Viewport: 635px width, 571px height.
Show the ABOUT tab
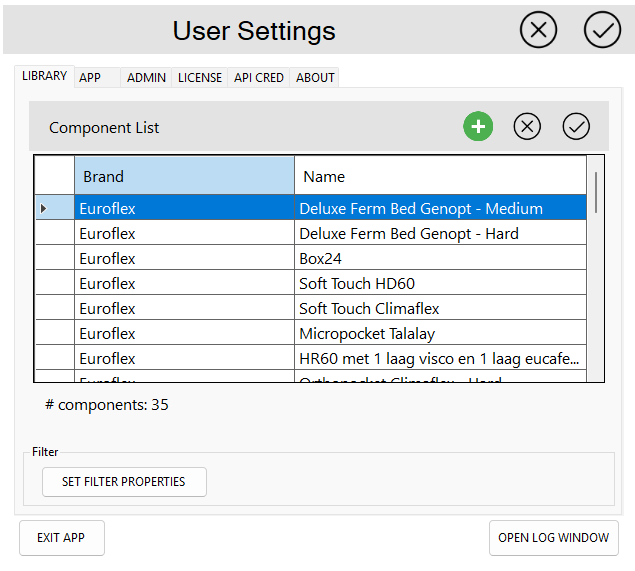point(315,77)
